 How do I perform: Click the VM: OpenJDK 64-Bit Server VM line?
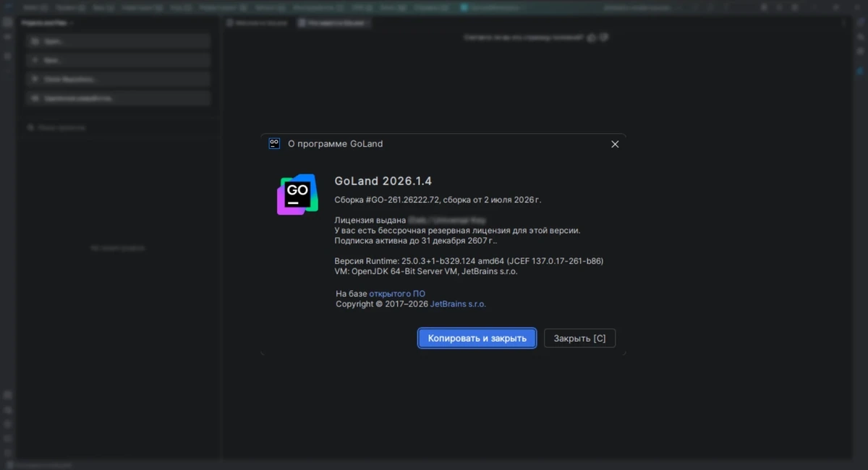click(x=426, y=271)
